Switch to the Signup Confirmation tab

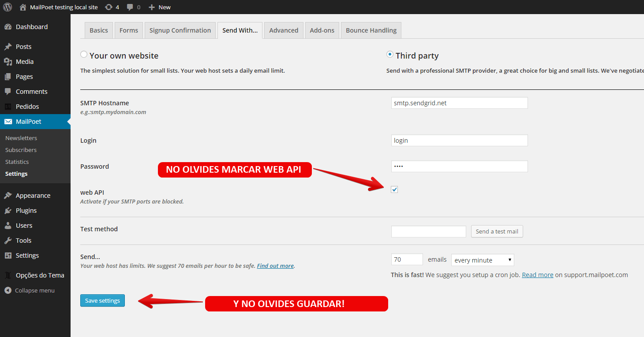[x=180, y=30]
